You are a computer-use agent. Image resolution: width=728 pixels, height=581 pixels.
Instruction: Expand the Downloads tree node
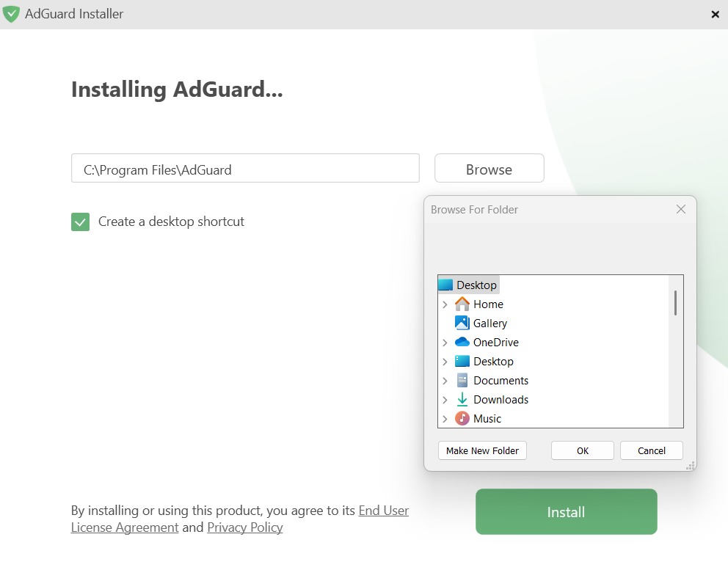click(x=445, y=400)
